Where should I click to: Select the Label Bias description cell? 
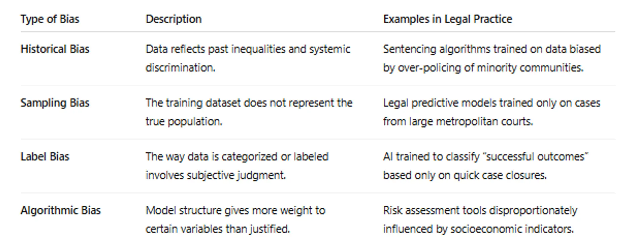(x=237, y=166)
